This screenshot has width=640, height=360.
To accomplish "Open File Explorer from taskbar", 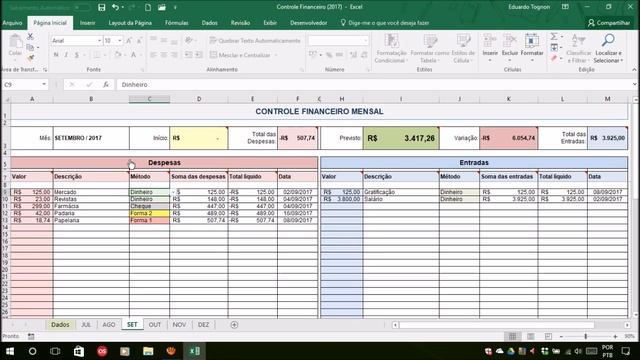I will [x=148, y=351].
